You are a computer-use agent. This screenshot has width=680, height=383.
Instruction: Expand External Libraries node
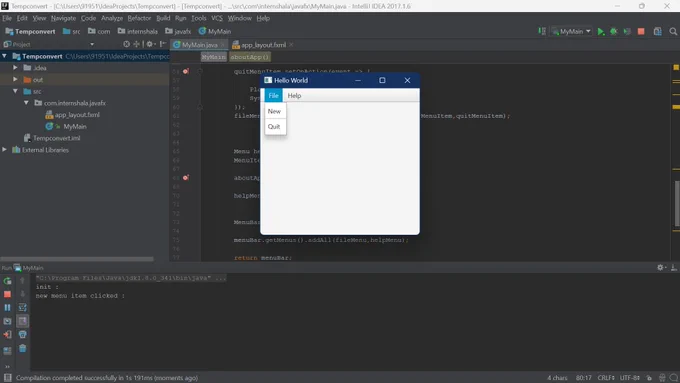tap(4, 150)
